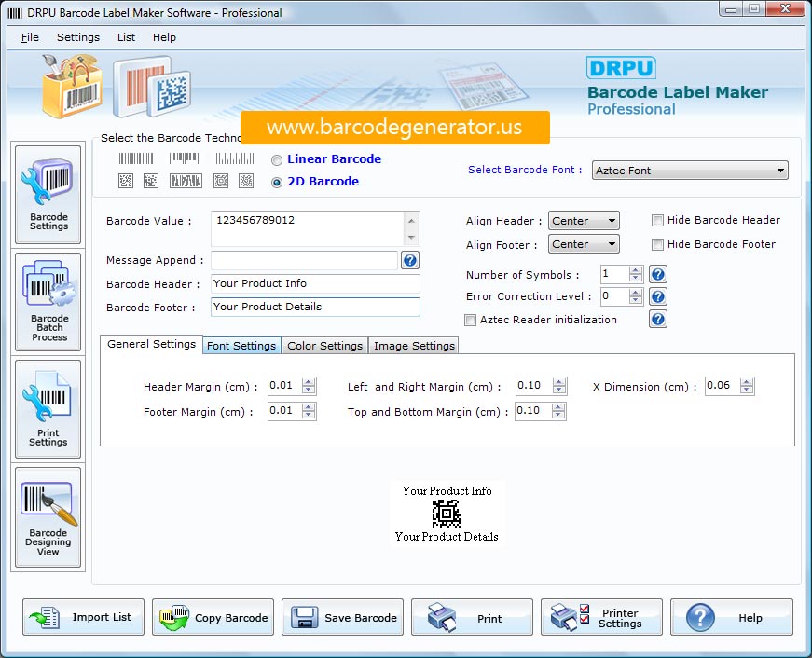Minimize the DRPU Barcode window
Viewport: 812px width, 658px height.
point(731,8)
